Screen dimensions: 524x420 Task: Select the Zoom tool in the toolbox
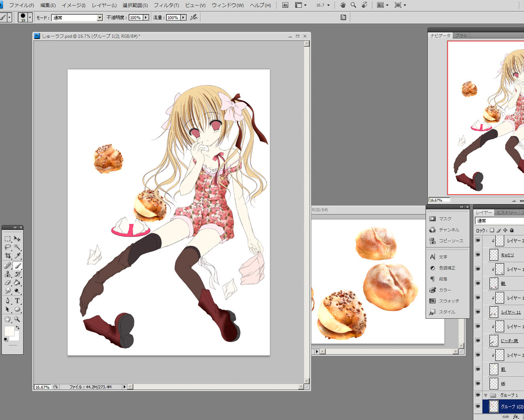pos(17,319)
